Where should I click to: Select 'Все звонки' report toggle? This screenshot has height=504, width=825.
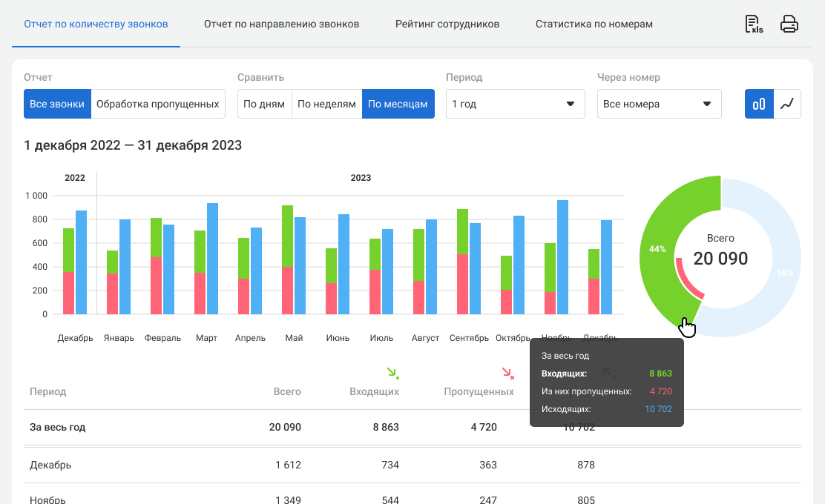pyautogui.click(x=57, y=104)
